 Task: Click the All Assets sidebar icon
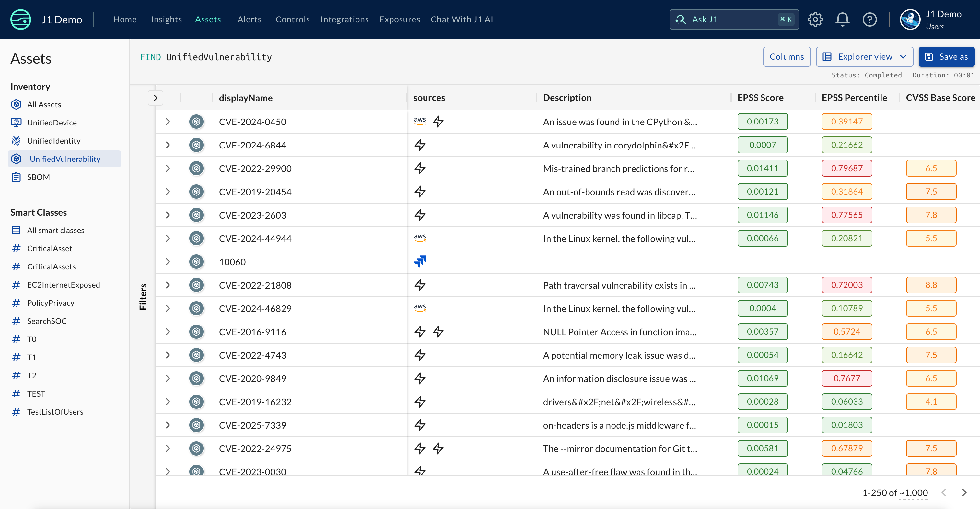pyautogui.click(x=16, y=104)
